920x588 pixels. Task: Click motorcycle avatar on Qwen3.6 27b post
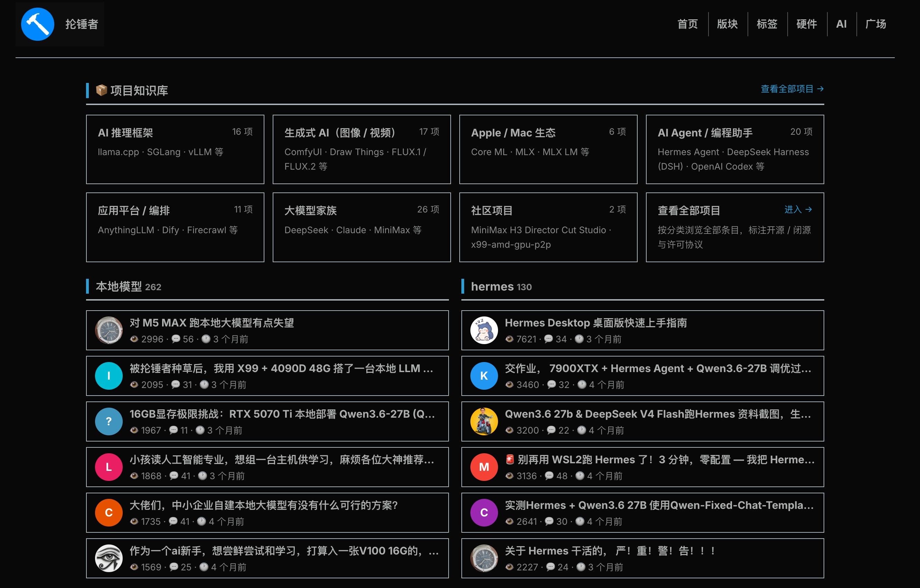tap(484, 421)
